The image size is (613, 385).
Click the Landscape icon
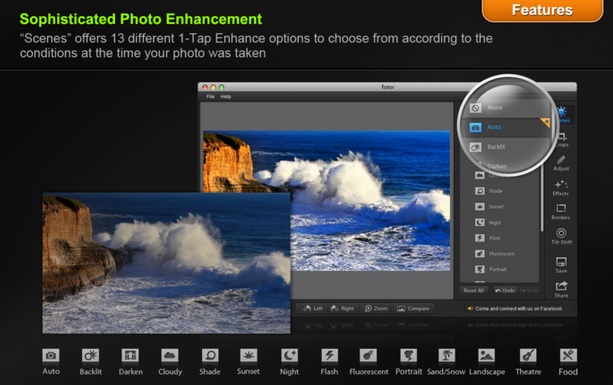[x=487, y=355]
